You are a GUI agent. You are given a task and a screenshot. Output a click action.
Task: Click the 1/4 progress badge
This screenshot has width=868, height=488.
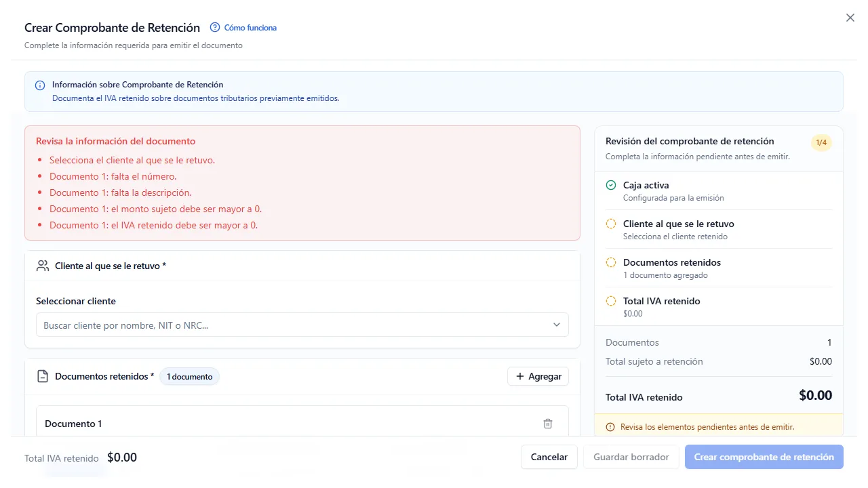(x=821, y=142)
